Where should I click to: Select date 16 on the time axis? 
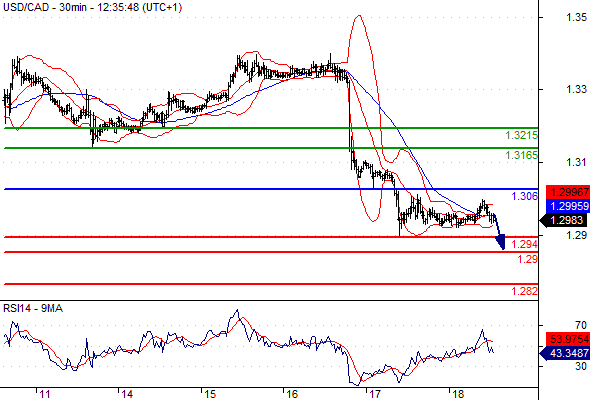(x=292, y=394)
